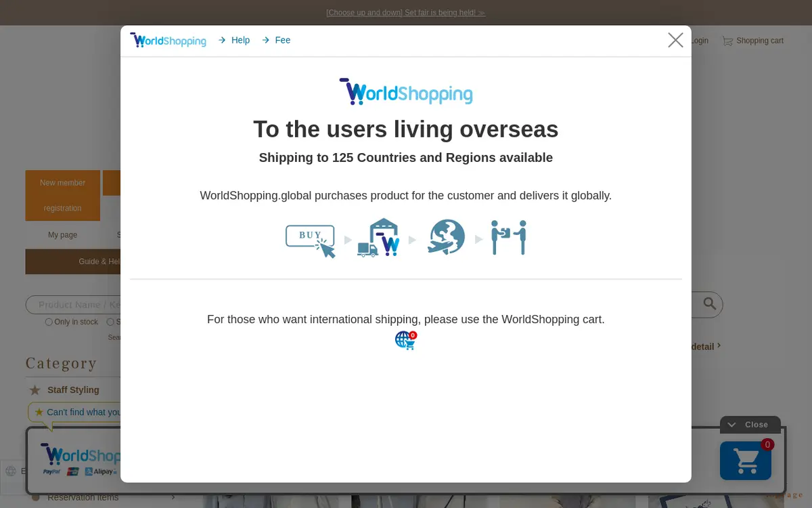This screenshot has height=508, width=812.
Task: Click the Product Name keyword search field
Action: (x=73, y=305)
